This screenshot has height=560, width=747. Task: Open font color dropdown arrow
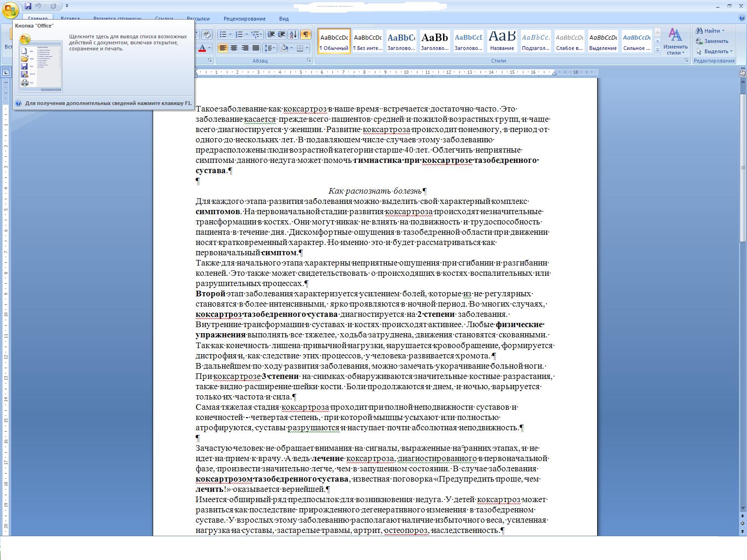tap(209, 48)
